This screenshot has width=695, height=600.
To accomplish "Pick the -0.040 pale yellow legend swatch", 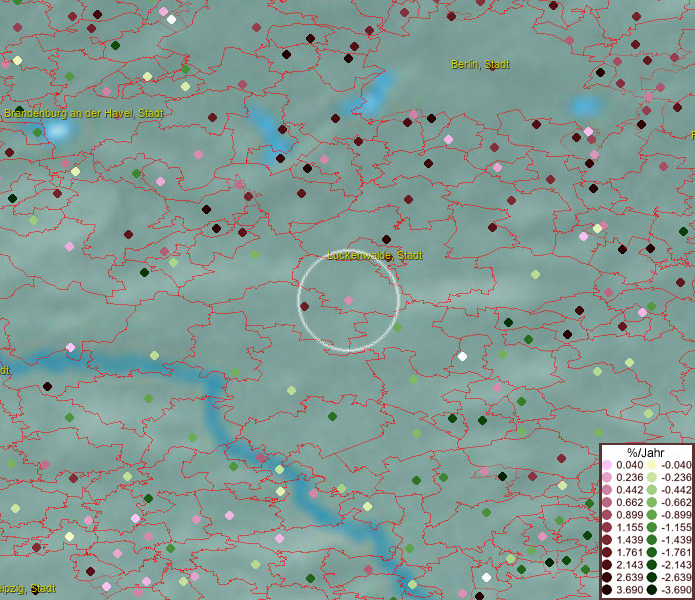I will (652, 464).
